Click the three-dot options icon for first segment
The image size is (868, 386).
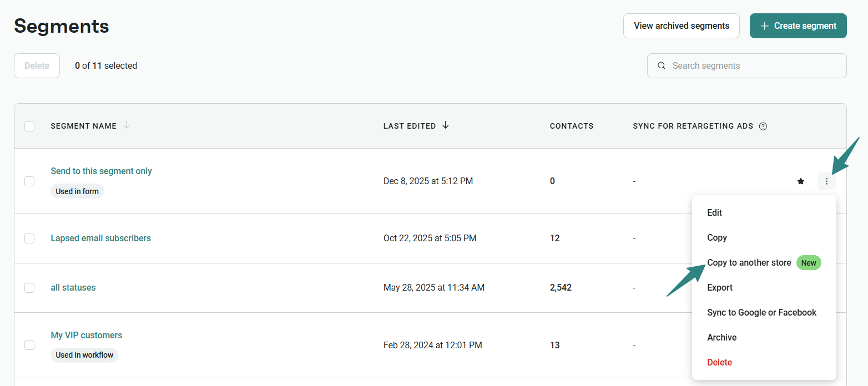(826, 181)
